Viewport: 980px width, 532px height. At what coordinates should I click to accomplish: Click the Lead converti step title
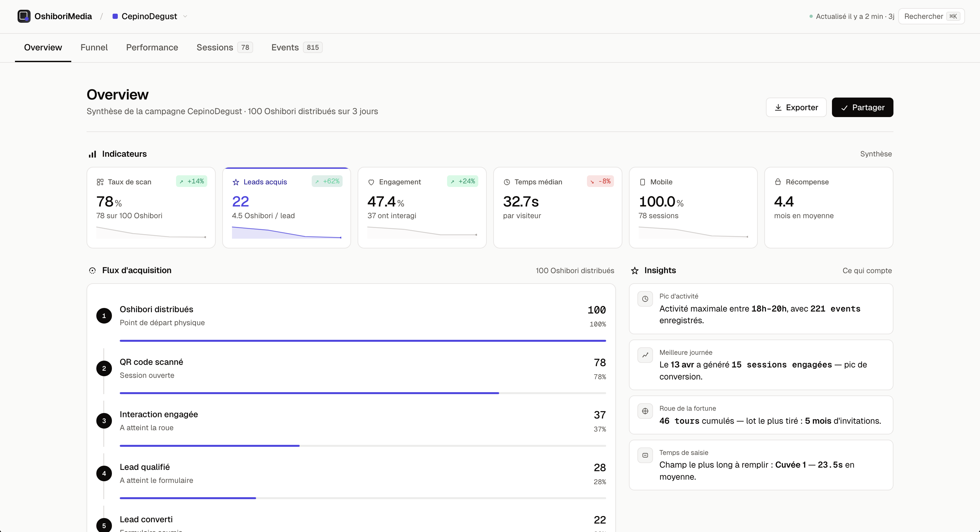(146, 519)
